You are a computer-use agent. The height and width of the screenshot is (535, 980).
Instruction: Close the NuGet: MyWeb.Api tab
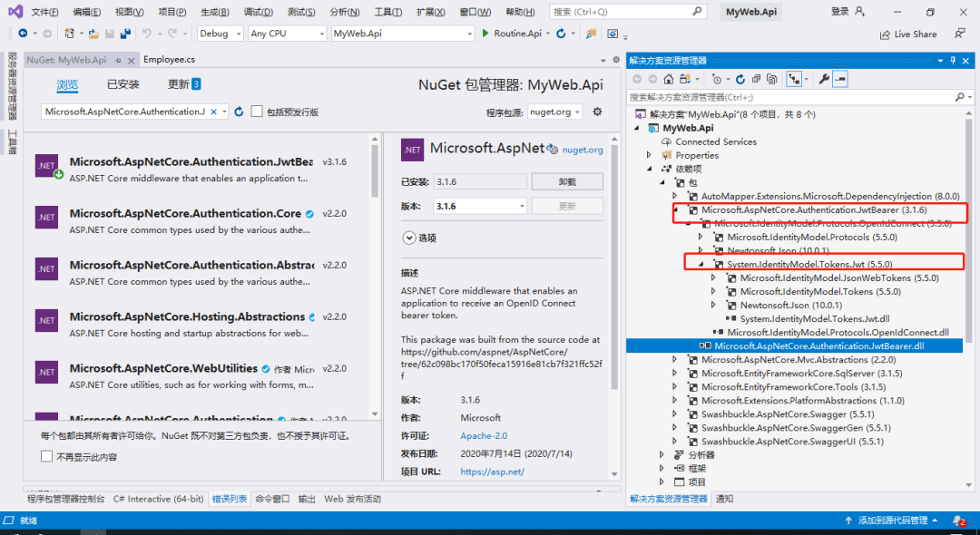(132, 61)
